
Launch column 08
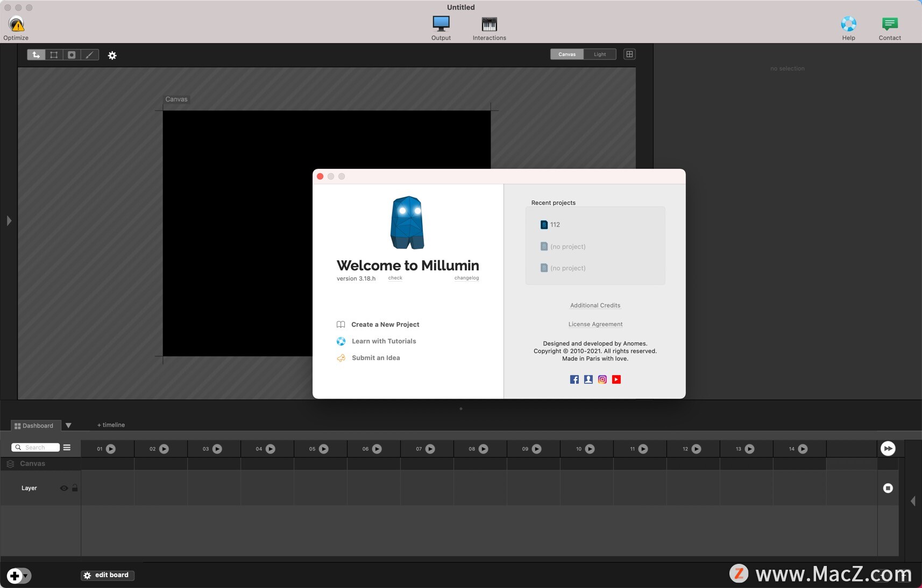pyautogui.click(x=484, y=449)
